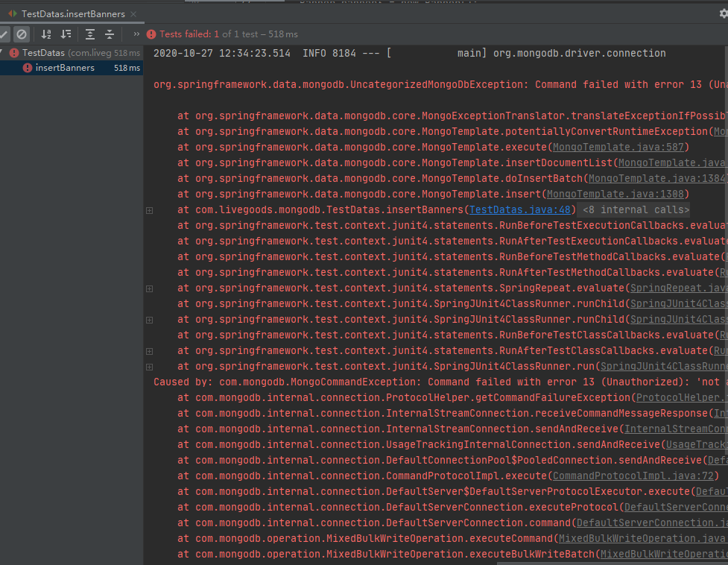Open the ProtocolHelper link on getCommandFailureException line
The height and width of the screenshot is (565, 728).
682,397
